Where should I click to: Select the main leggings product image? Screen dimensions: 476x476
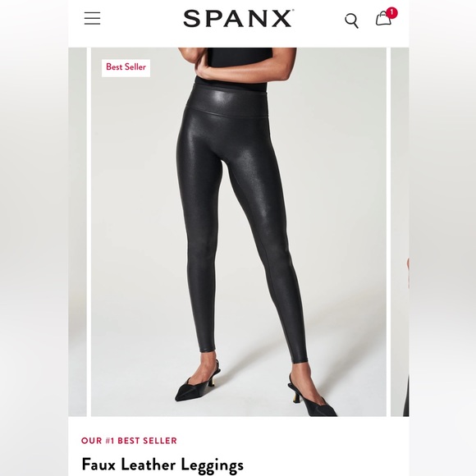click(239, 232)
